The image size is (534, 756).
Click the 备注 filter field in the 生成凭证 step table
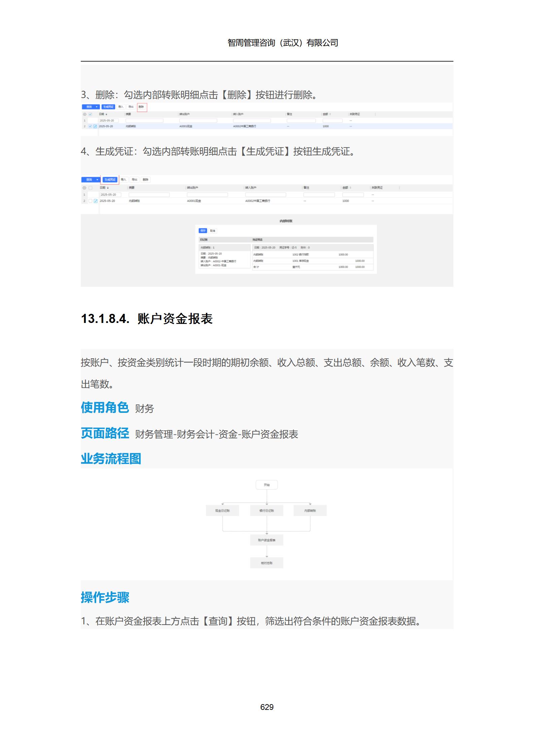tap(319, 195)
